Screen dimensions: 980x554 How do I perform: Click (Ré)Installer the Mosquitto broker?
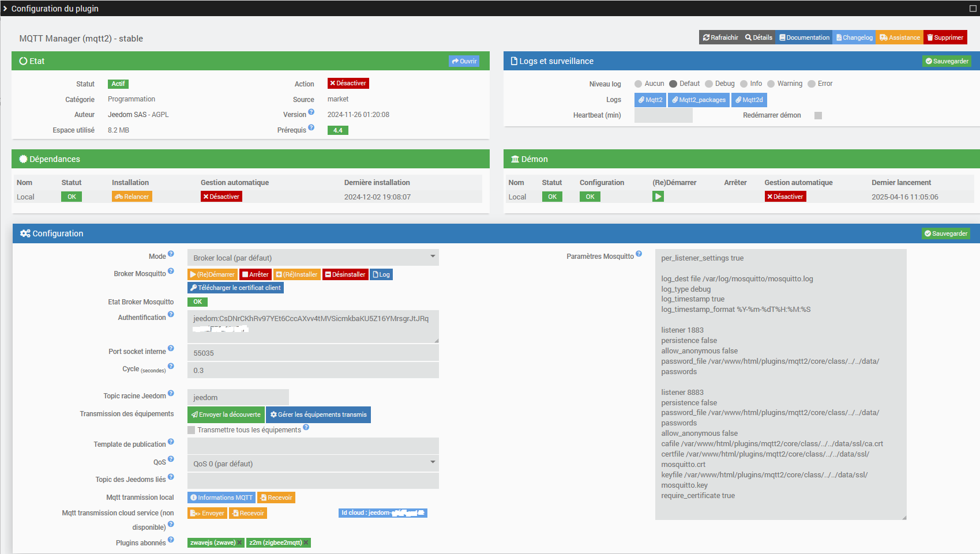(x=297, y=274)
